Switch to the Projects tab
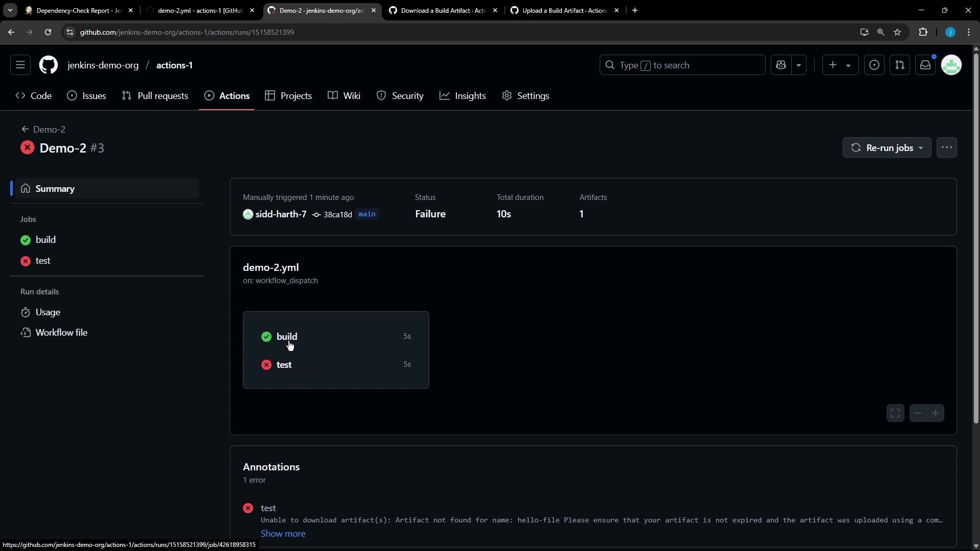 (289, 96)
